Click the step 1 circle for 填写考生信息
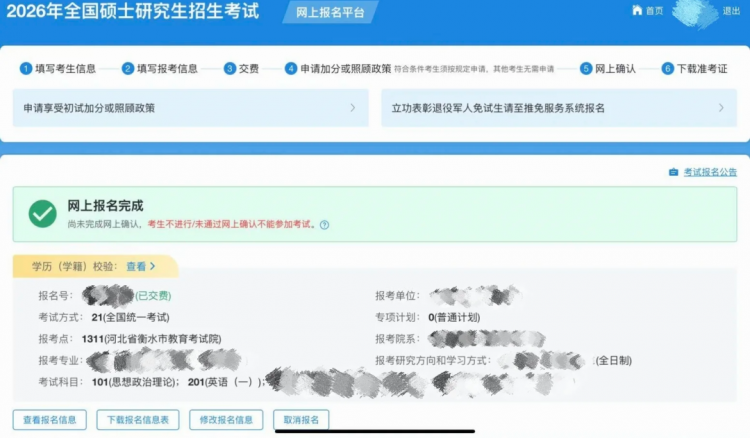Screen dimensions: 750x438 pos(26,69)
